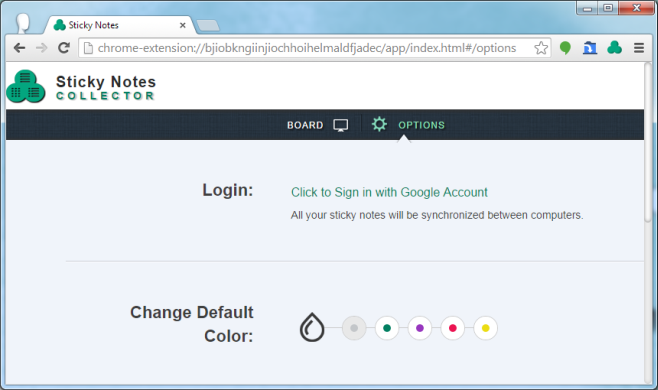The height and width of the screenshot is (390, 658).
Task: Switch to the BOARD tab
Action: [x=305, y=125]
